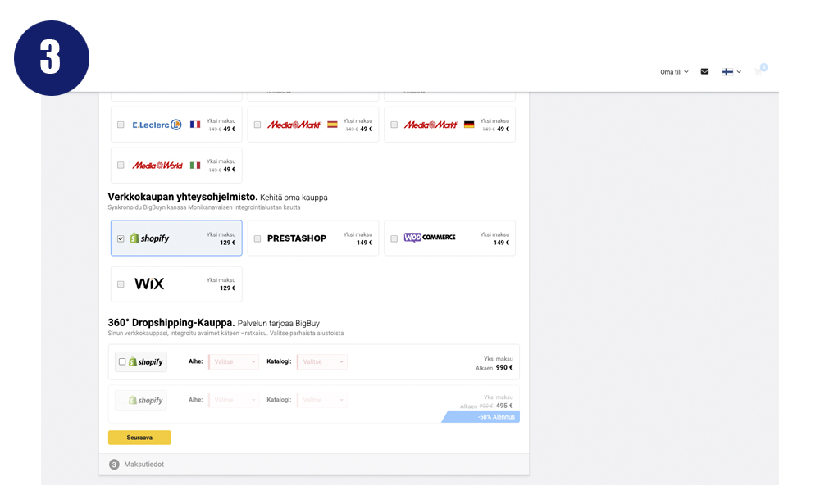Click the 360° Dropshipping-Kauppa heading
This screenshot has width=820, height=504.
pyautogui.click(x=171, y=323)
